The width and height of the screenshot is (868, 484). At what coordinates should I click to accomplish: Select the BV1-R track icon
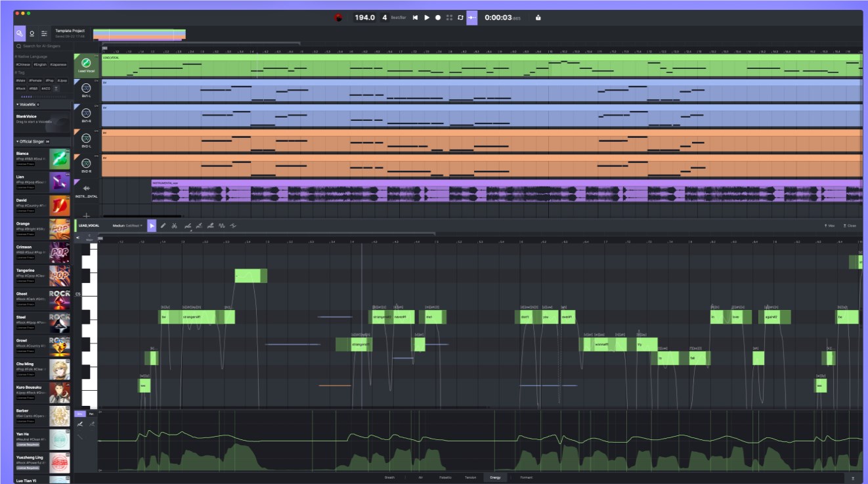pos(86,113)
